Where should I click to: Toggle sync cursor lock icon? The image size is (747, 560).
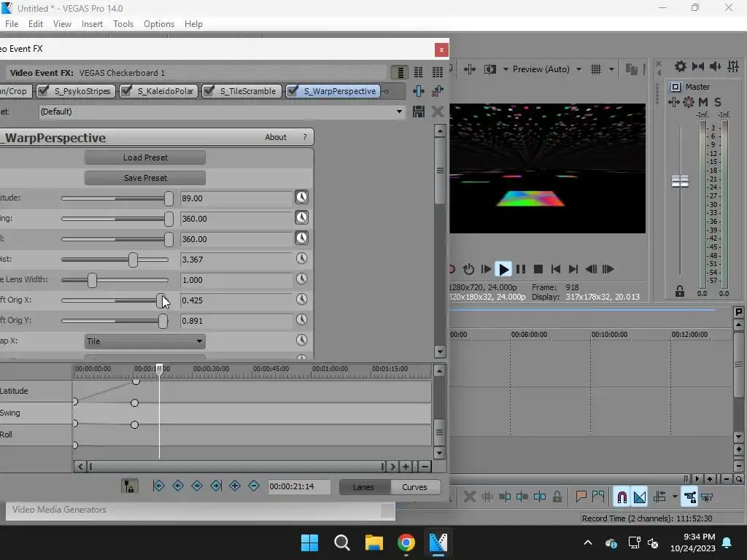pyautogui.click(x=129, y=486)
